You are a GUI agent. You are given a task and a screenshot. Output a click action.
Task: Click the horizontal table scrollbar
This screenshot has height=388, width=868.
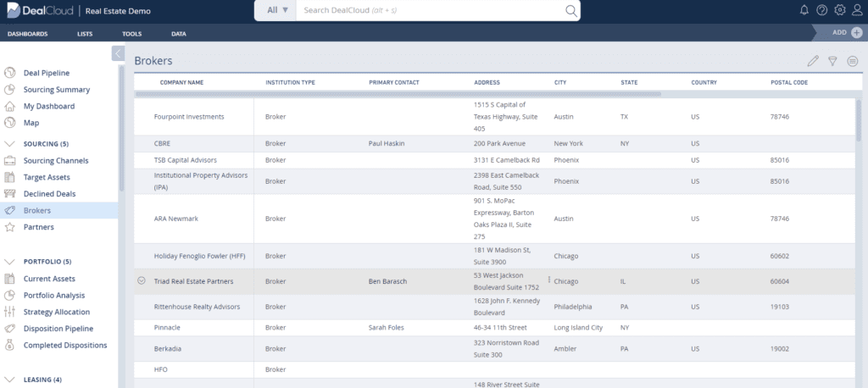click(398, 94)
